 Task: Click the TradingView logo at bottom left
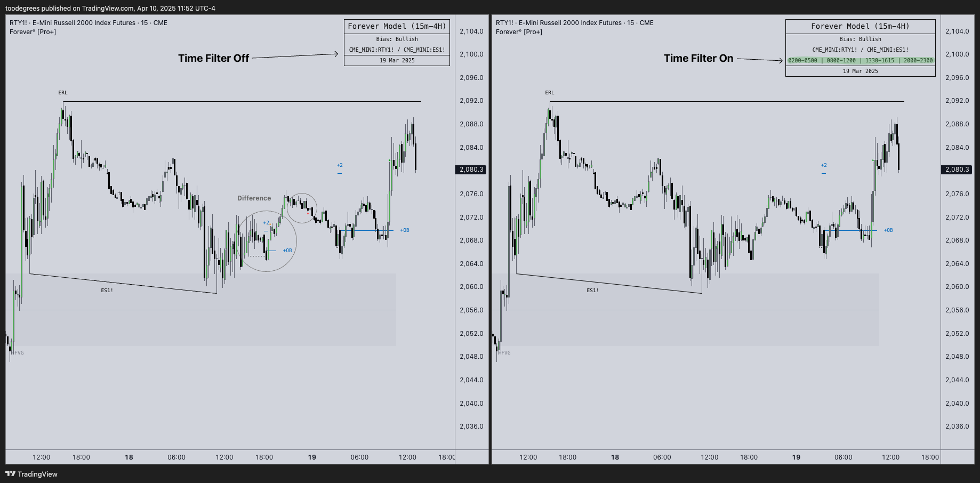click(x=31, y=474)
